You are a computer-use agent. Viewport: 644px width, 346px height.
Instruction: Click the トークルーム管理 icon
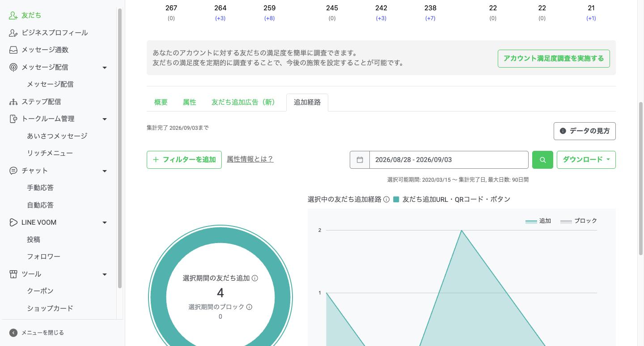tap(13, 119)
